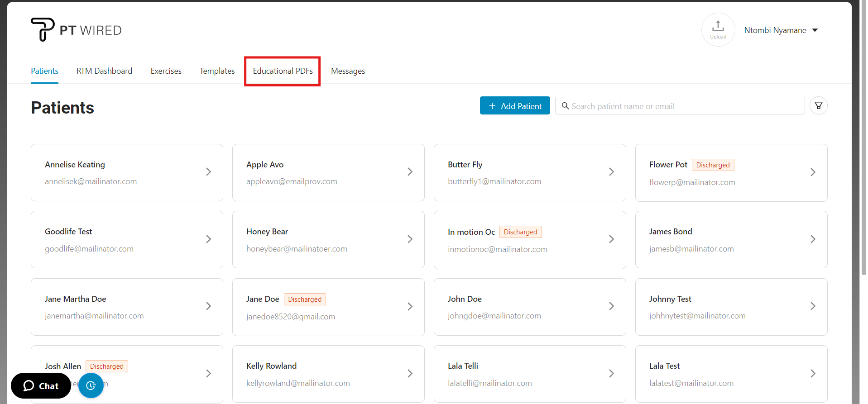Open John Doe's patient card
Screen dimensions: 868x404
pyautogui.click(x=529, y=307)
